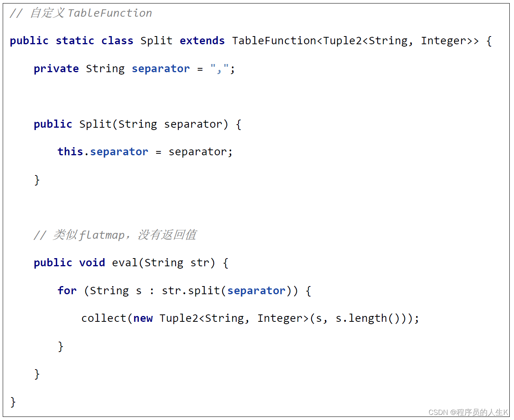
Task: Click "s.length()" in the collect call
Action: click(368, 318)
